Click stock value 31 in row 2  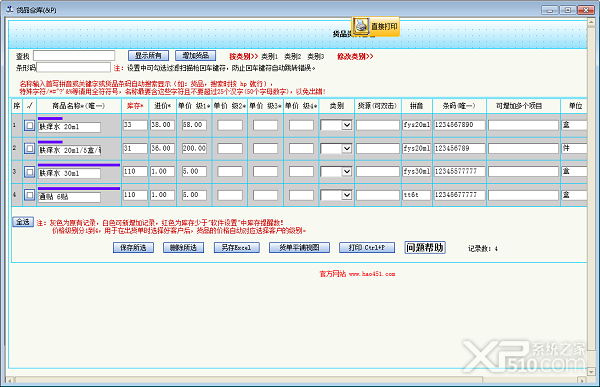(135, 148)
